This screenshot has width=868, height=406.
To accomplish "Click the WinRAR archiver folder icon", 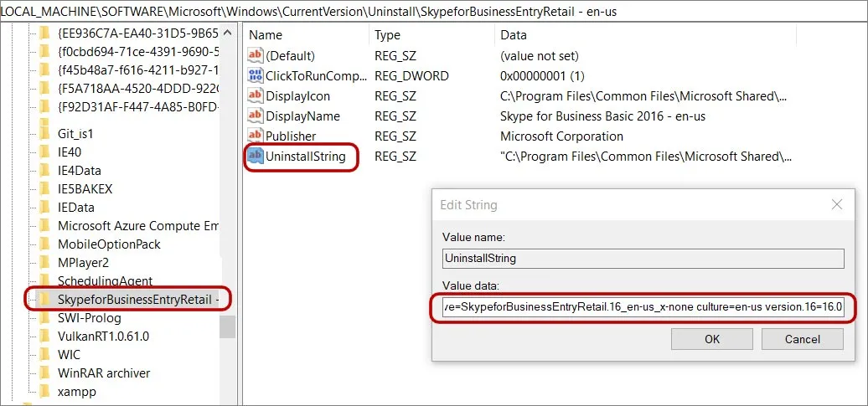I will pyautogui.click(x=45, y=373).
